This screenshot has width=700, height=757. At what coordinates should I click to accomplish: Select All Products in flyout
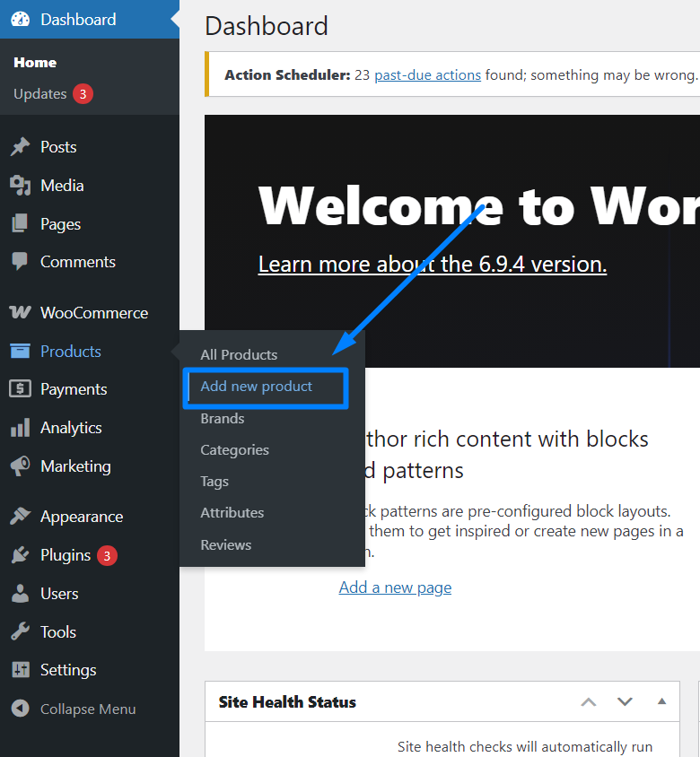tap(239, 355)
